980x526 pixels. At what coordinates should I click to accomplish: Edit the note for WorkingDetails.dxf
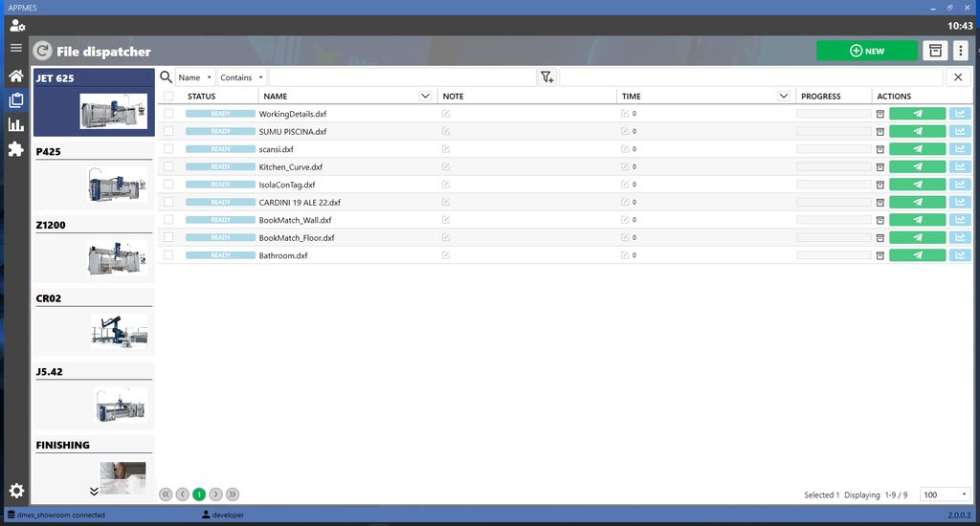(446, 114)
